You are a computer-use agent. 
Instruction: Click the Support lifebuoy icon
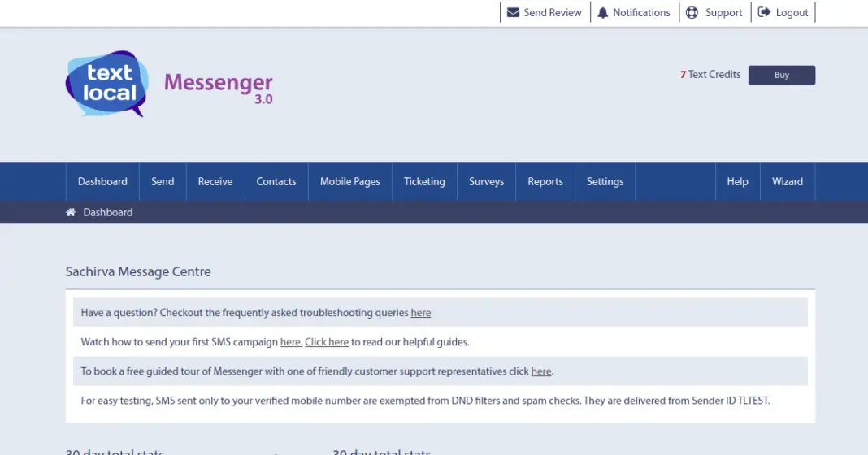click(692, 12)
